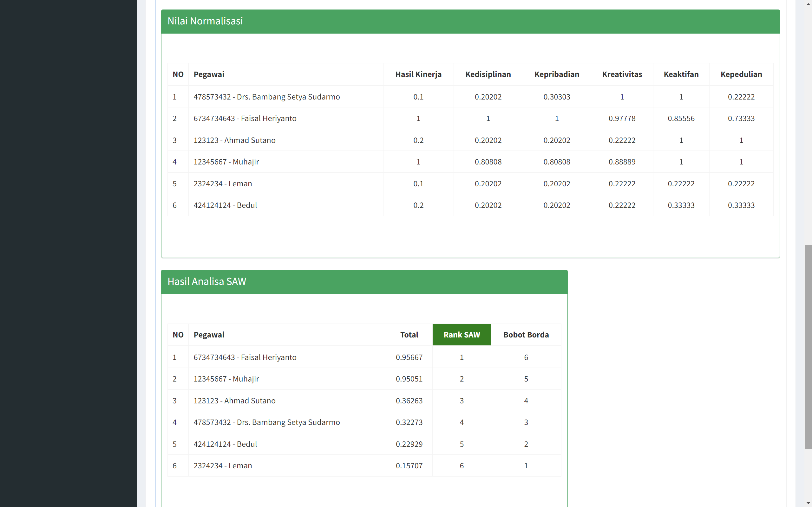Click the Rank SAW column header
This screenshot has height=507, width=812.
[x=462, y=334]
